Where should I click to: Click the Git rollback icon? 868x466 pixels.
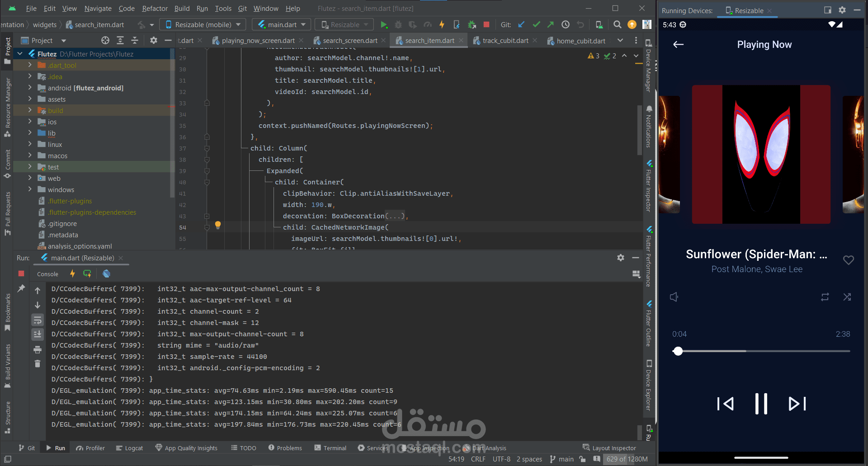click(x=580, y=25)
